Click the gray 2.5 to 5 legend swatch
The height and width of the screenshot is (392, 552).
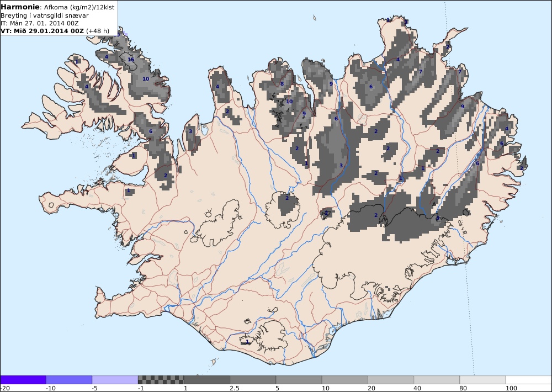click(253, 380)
